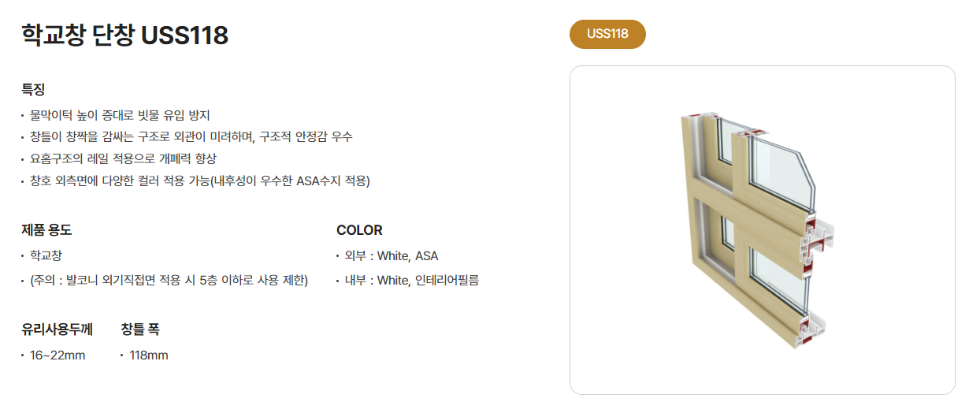Click the 창틀 폭 heading
The image size is (980, 417).
(x=140, y=330)
